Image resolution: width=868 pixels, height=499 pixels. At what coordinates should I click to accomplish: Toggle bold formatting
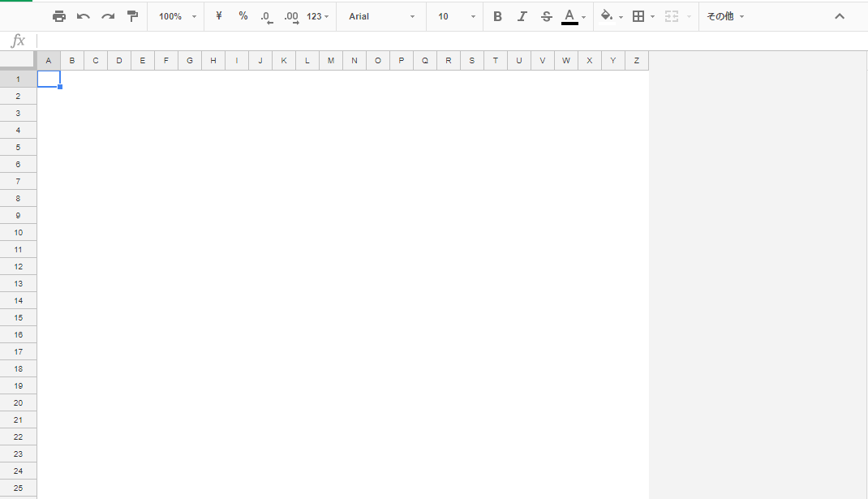coord(497,16)
